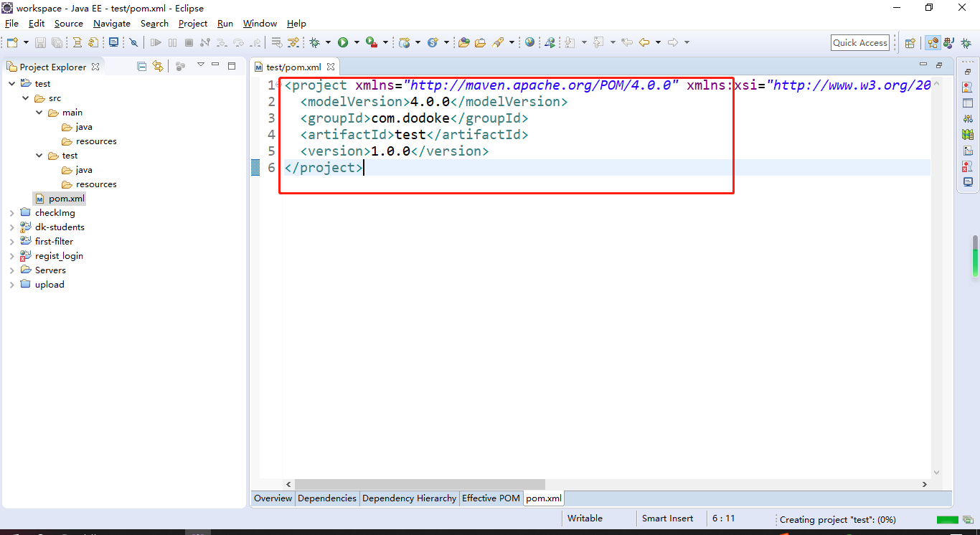Select the regist_login project
The image size is (980, 535).
pyautogui.click(x=59, y=256)
